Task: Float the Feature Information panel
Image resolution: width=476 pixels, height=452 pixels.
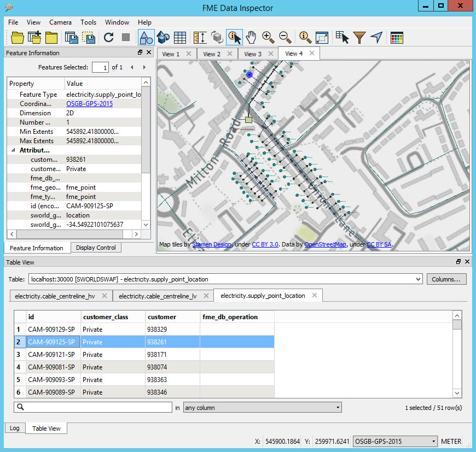Action: (140, 52)
